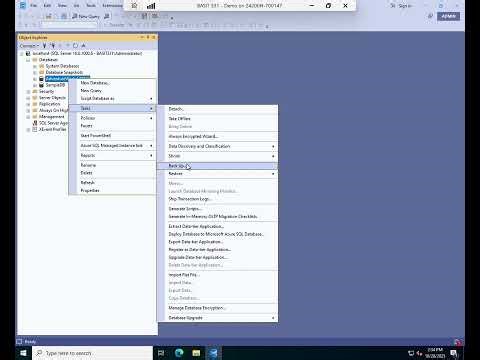The image size is (480, 360).
Task: Select Delete in the context menu
Action: click(112, 173)
